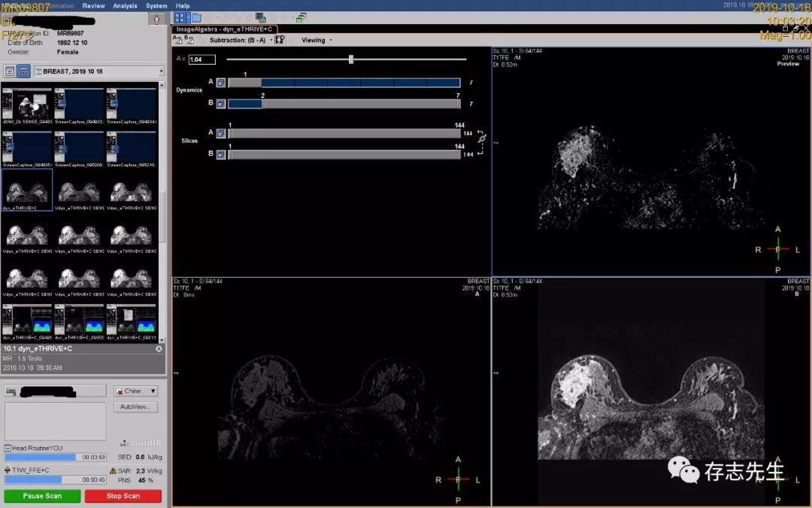The height and width of the screenshot is (508, 812).
Task: Open the blue folder toolbar icon
Action: pos(195,17)
